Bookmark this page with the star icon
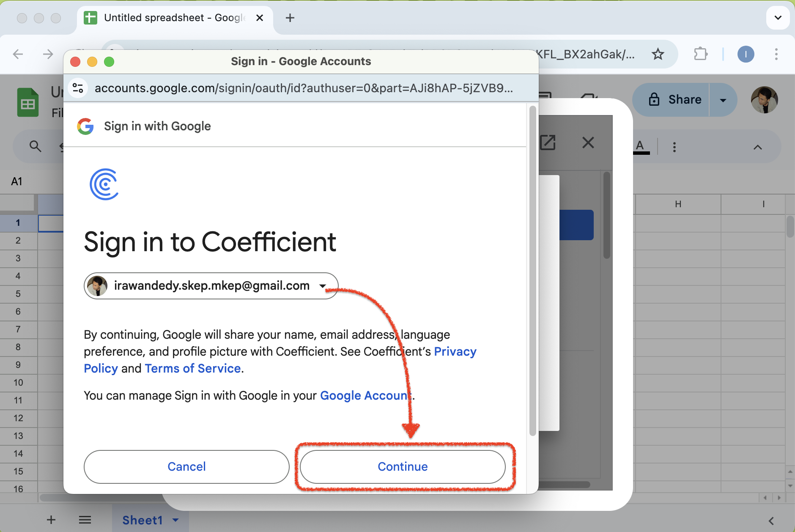 [x=658, y=54]
